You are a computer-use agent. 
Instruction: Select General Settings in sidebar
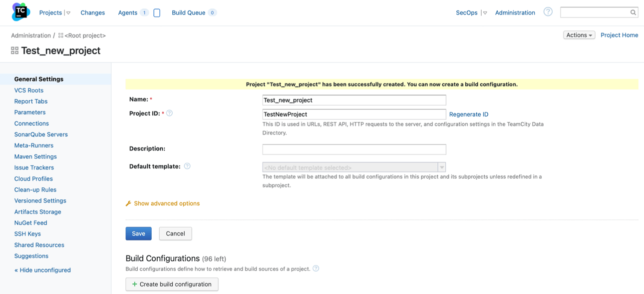coord(39,79)
